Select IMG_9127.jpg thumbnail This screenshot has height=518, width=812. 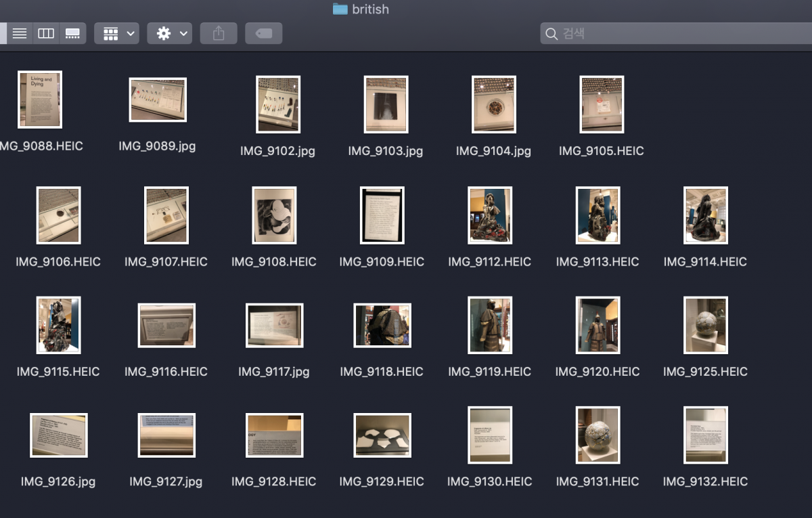point(166,435)
